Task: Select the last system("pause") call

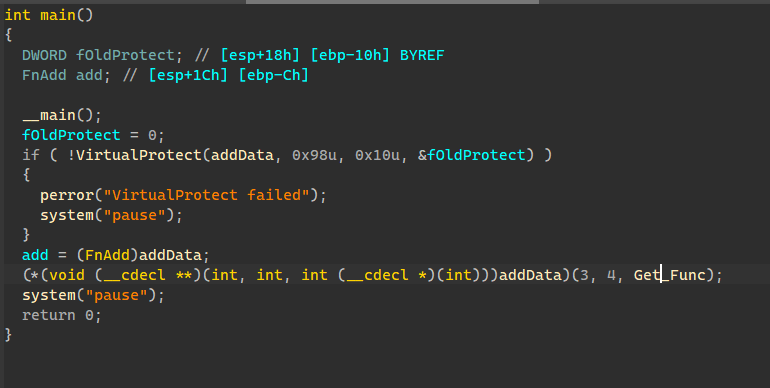Action: coord(93,295)
